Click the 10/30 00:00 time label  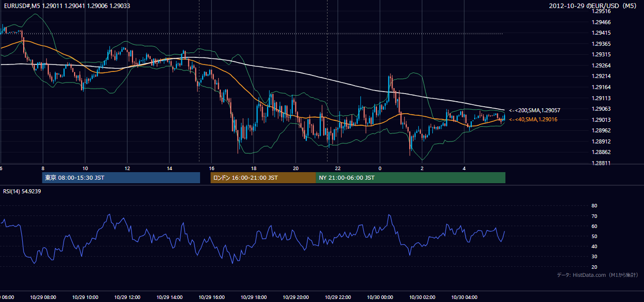(x=380, y=297)
